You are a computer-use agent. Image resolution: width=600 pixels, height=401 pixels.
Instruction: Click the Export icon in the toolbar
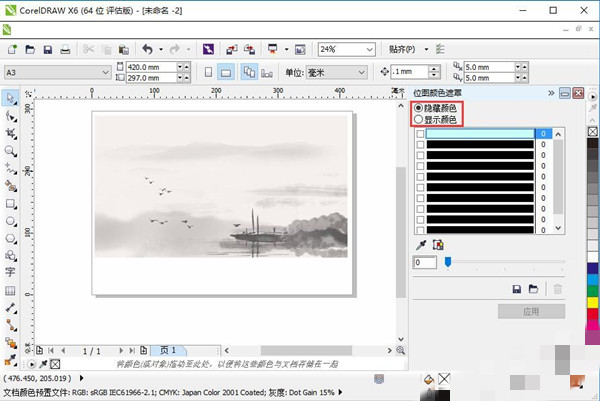pos(249,49)
